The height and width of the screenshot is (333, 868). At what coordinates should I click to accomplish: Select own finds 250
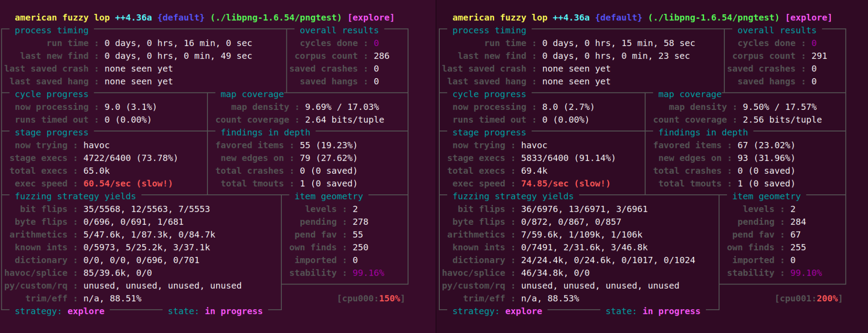click(x=360, y=247)
